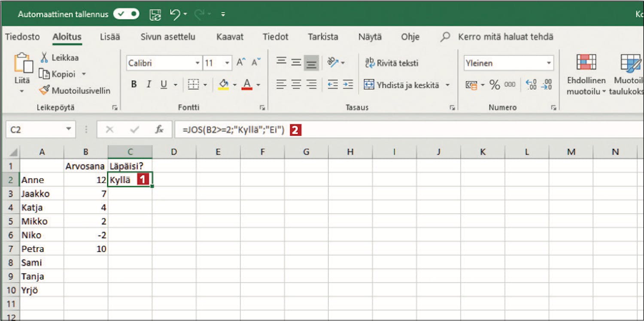Click Yhdistä ja keskitä button
Viewport: 644px width, 321px height.
(401, 85)
